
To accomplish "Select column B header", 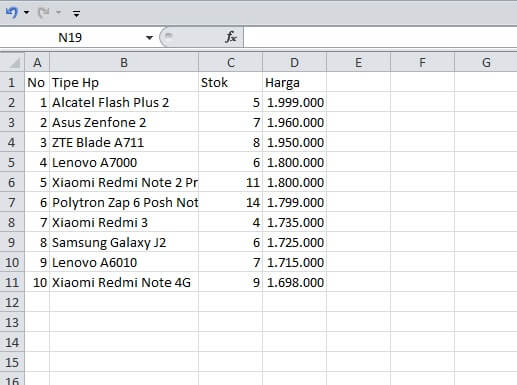I will pyautogui.click(x=124, y=62).
